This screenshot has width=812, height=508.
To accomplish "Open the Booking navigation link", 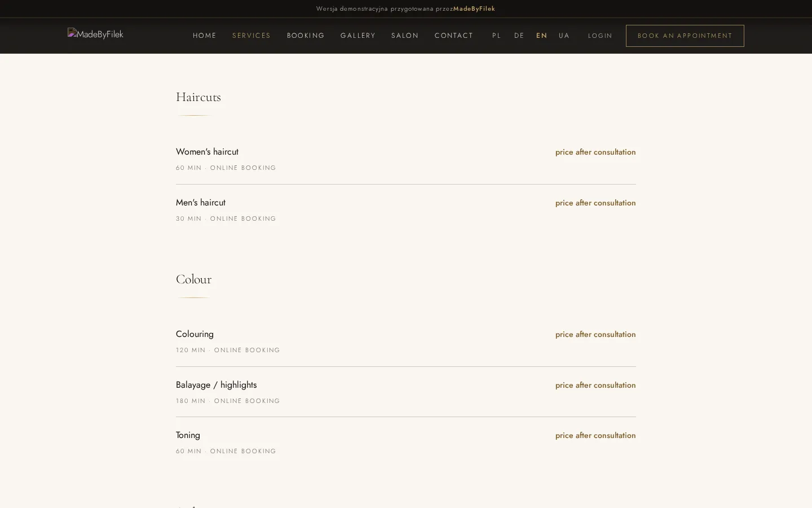I will [306, 36].
